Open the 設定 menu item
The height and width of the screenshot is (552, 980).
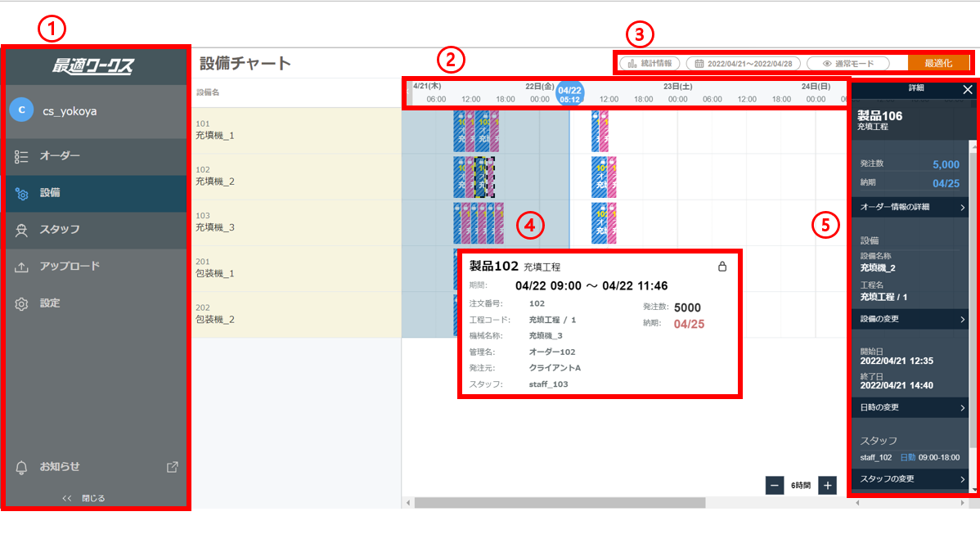click(x=96, y=303)
